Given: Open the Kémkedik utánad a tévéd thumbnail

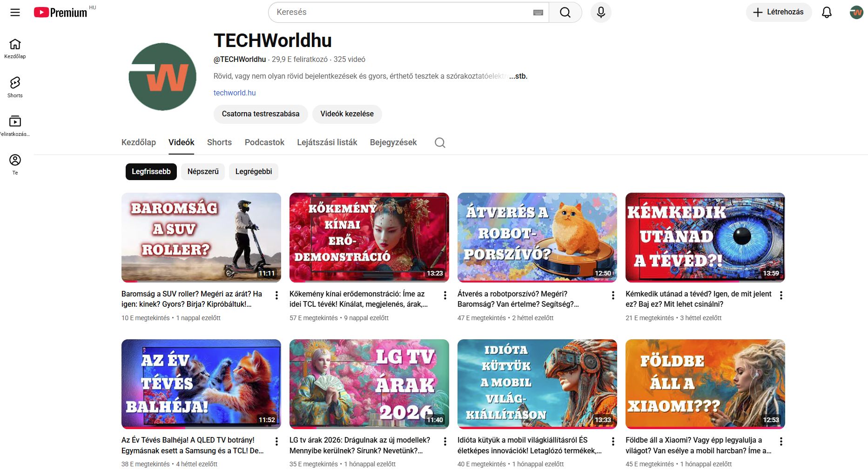Looking at the screenshot, I should pos(705,237).
